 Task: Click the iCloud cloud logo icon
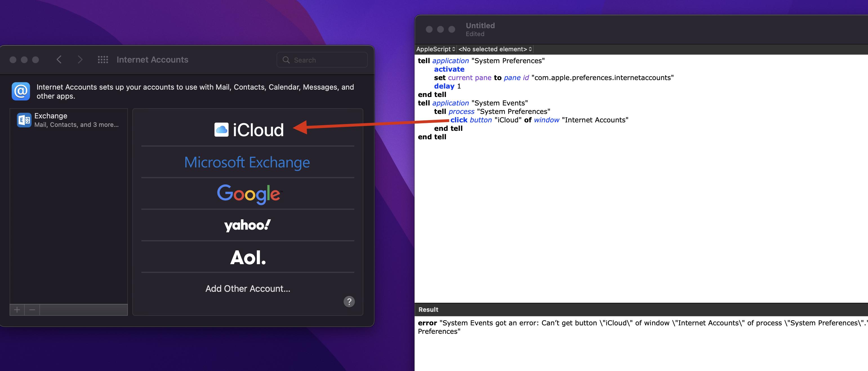pos(221,130)
